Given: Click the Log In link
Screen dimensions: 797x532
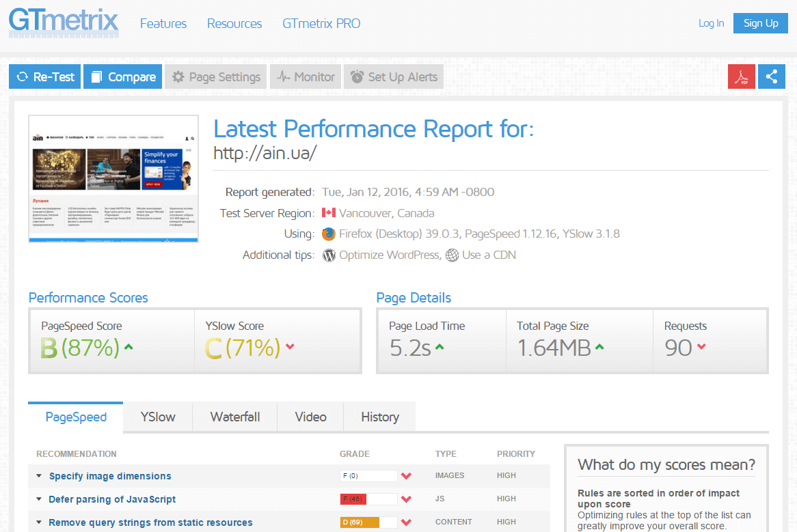Looking at the screenshot, I should [x=711, y=23].
